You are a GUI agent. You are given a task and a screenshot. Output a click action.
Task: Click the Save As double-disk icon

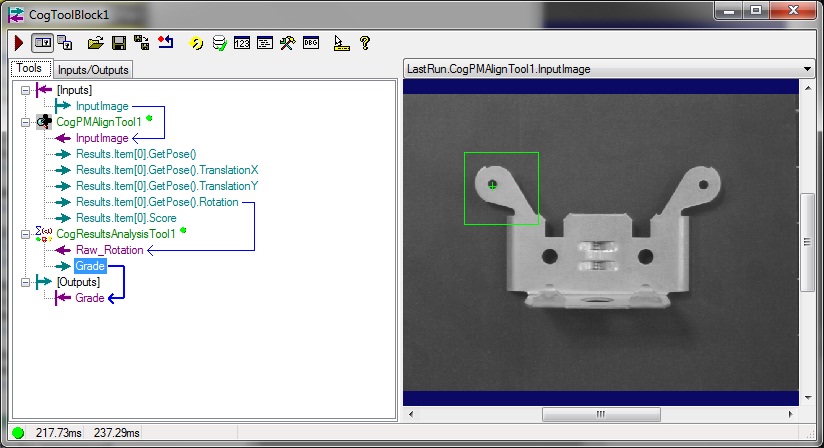click(x=141, y=43)
